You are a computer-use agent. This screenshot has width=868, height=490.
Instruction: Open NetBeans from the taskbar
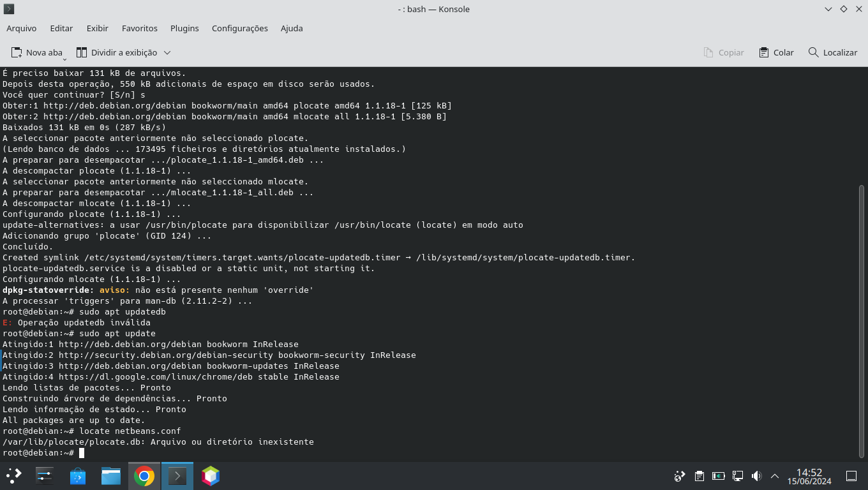pyautogui.click(x=211, y=475)
